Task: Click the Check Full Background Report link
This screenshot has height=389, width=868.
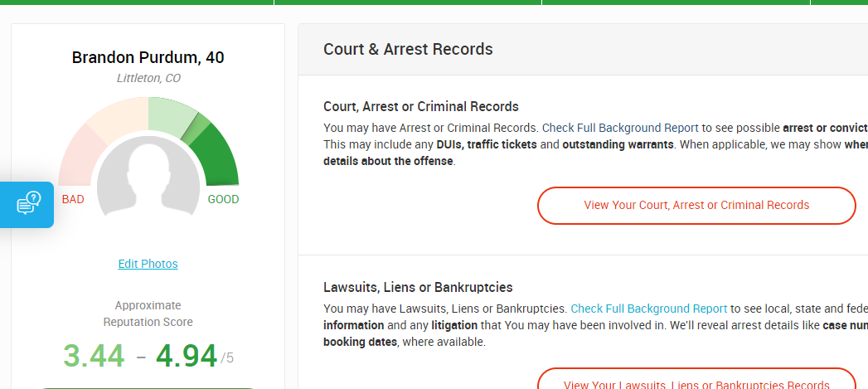Action: click(648, 309)
